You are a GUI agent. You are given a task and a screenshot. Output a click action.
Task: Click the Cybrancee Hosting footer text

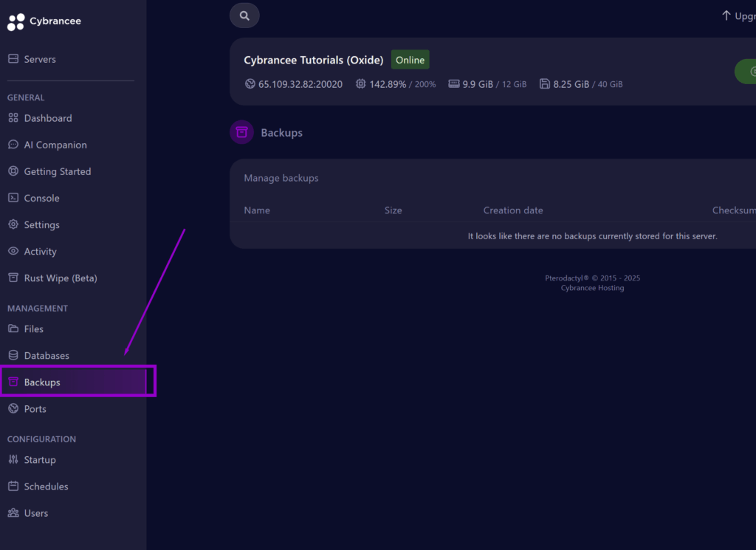click(x=592, y=288)
